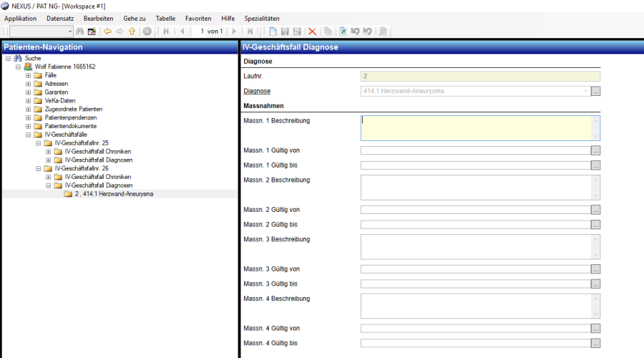Viewport: 644px width, 358px height.
Task: Jump to the first record navigation icon
Action: [x=166, y=32]
